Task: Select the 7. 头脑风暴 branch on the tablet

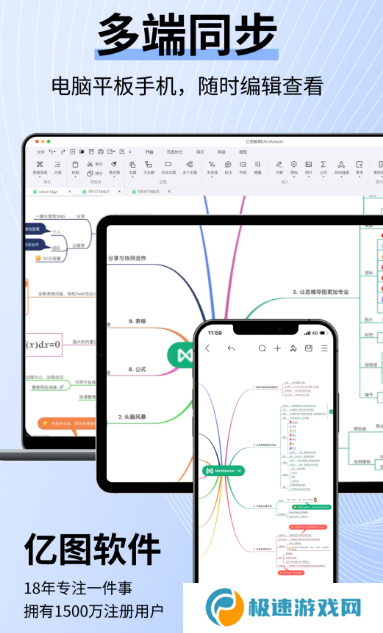Action: [132, 417]
